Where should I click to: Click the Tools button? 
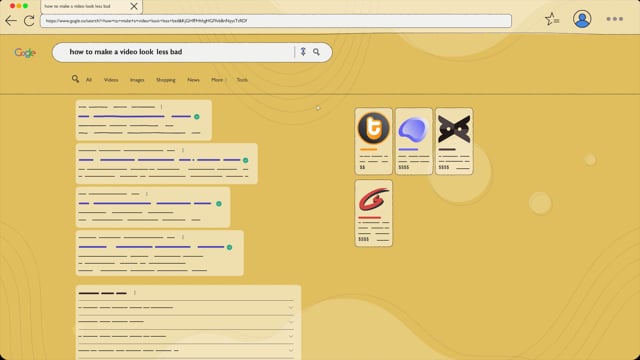[242, 80]
